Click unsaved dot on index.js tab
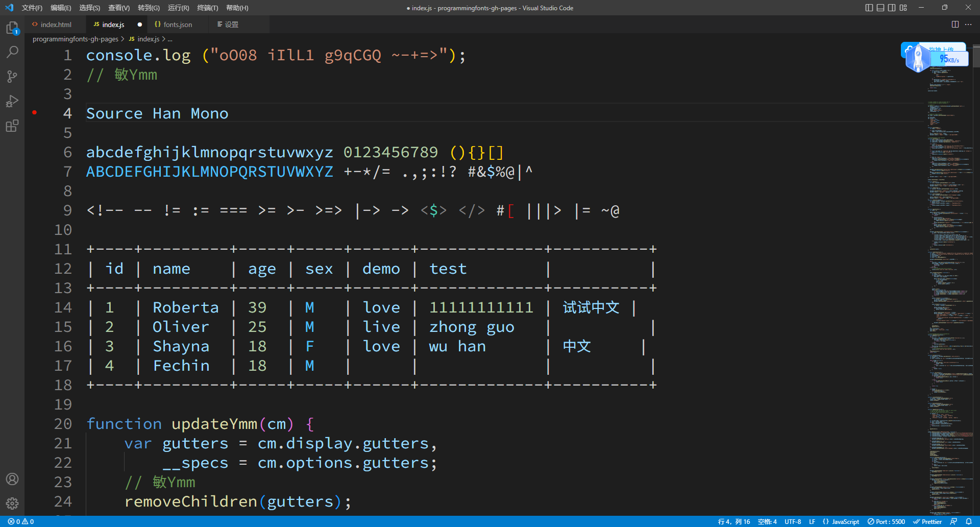 [x=139, y=25]
